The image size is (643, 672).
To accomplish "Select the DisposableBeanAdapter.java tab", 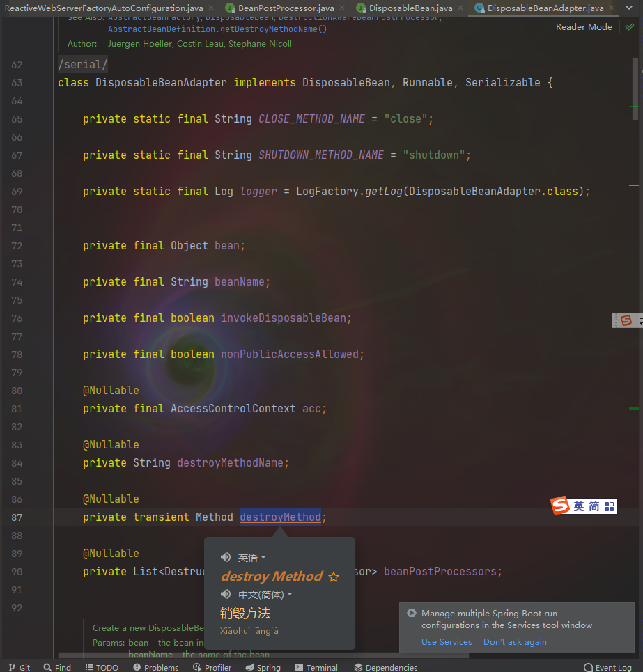I will (x=545, y=8).
